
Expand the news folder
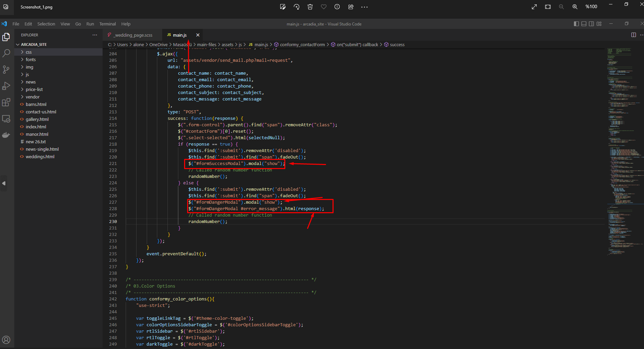(x=58, y=82)
